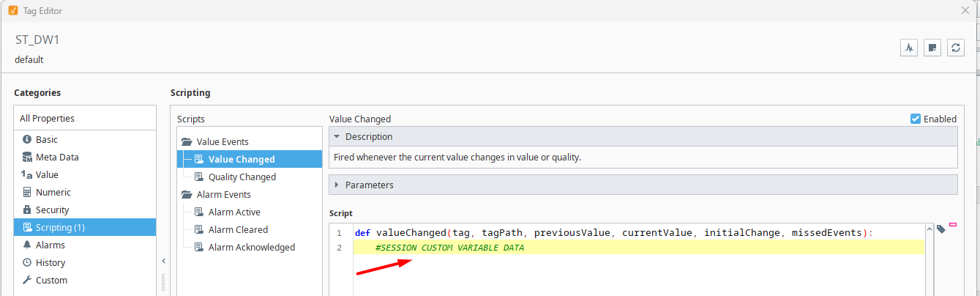Click the refresh tag icon
980x296 pixels.
coord(955,48)
